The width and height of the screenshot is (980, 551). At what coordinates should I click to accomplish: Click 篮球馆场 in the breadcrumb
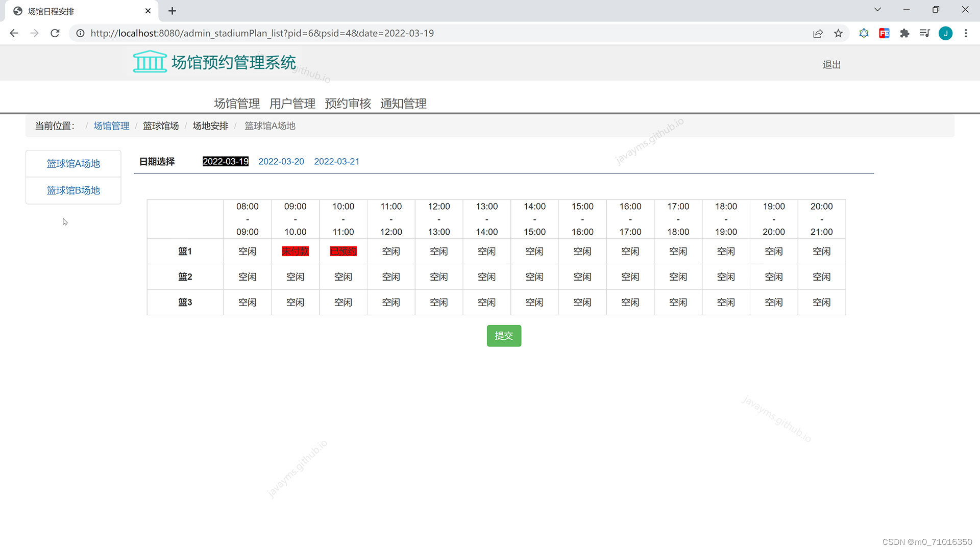pos(161,126)
